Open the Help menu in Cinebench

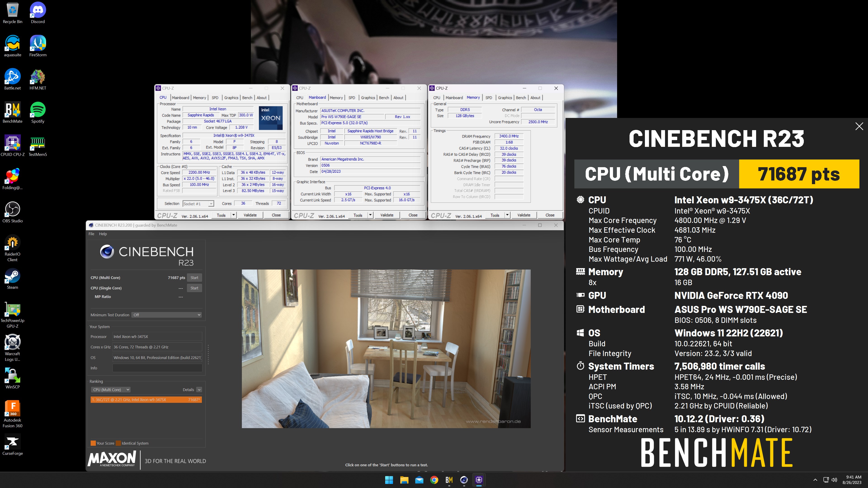tap(103, 234)
